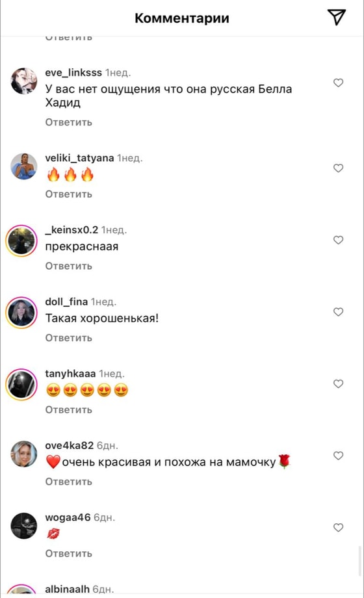Reply to doll_fina's Такая хорошенькая comment
364x598 pixels.
coord(69,338)
